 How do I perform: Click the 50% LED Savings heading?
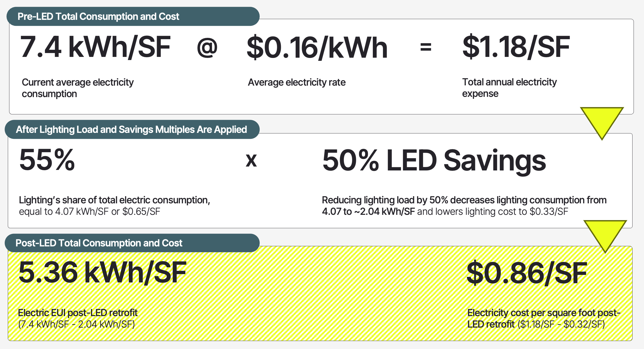434,160
